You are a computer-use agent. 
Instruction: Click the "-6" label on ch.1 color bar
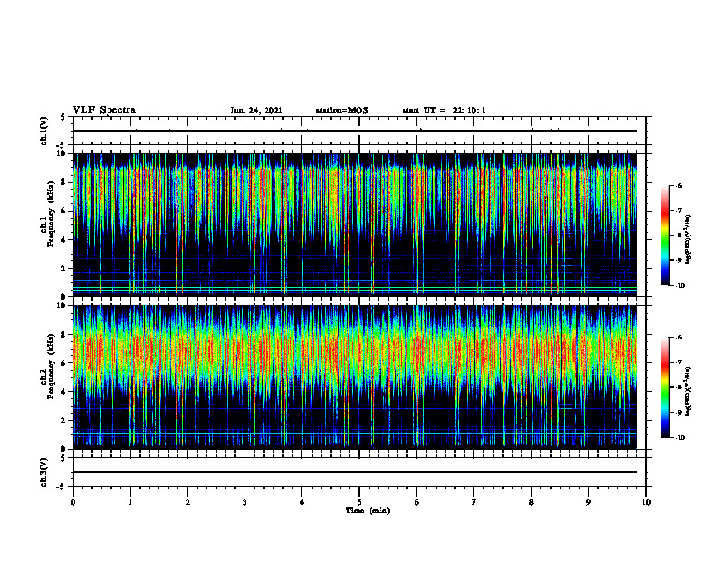pyautogui.click(x=678, y=185)
